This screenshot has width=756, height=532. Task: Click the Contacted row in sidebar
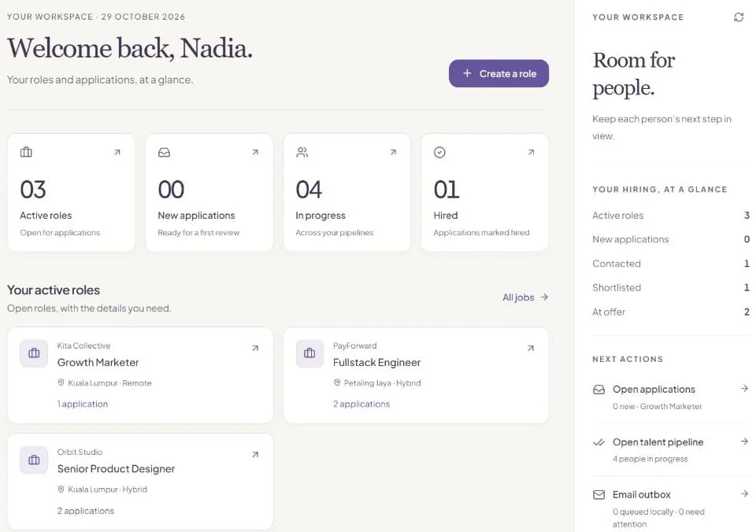click(671, 264)
